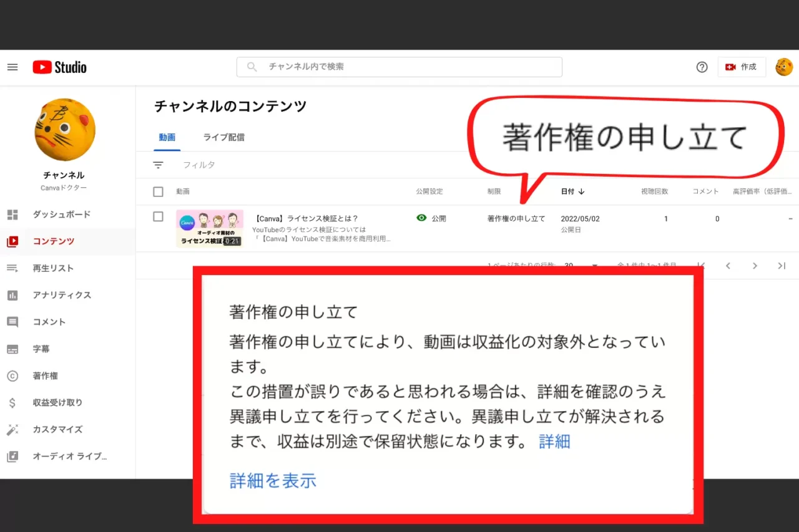Click the 制限 column header
Screen dimensions: 799x532
[494, 191]
